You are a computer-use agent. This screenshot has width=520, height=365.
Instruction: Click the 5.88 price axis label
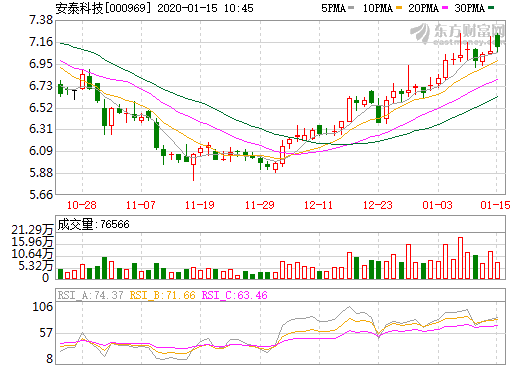tap(41, 173)
